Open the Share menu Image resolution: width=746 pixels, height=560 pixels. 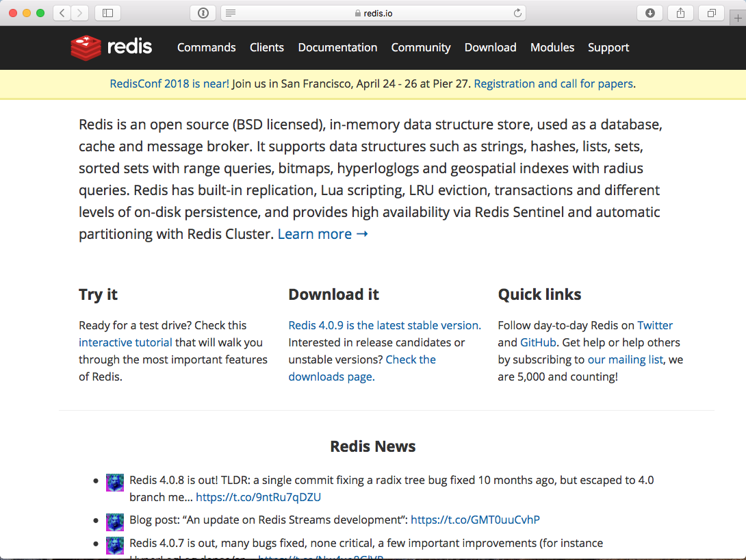[x=681, y=13]
